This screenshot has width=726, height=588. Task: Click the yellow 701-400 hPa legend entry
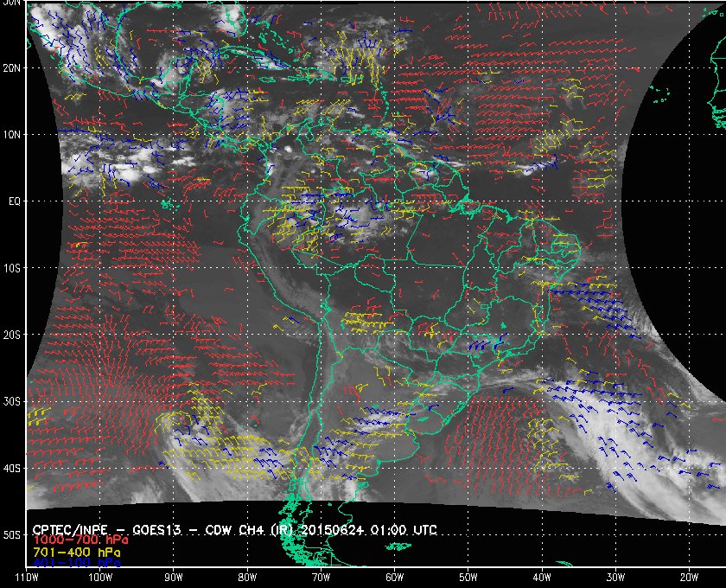77,553
